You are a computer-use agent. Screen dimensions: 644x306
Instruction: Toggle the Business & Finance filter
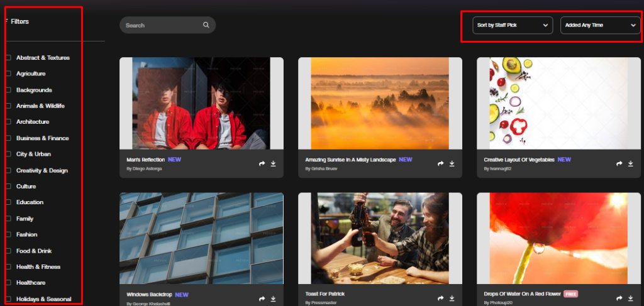(8, 138)
